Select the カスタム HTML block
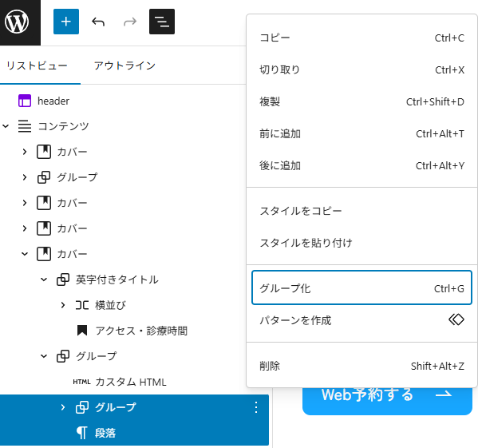 click(x=131, y=382)
